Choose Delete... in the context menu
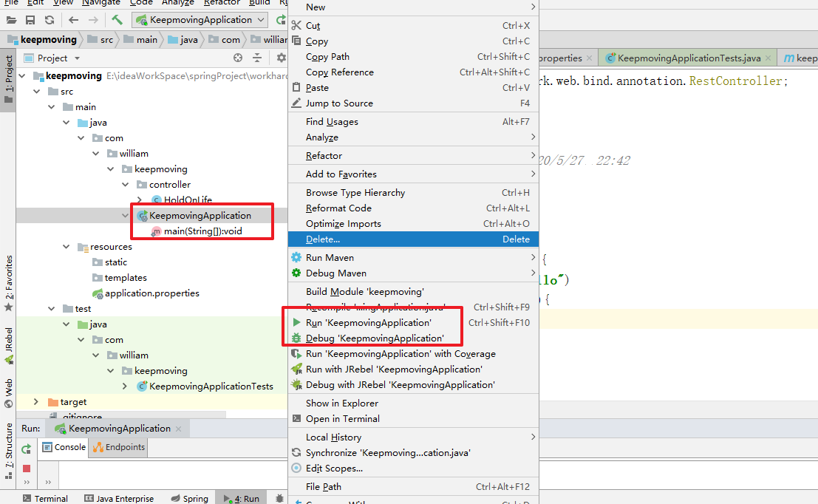 413,239
